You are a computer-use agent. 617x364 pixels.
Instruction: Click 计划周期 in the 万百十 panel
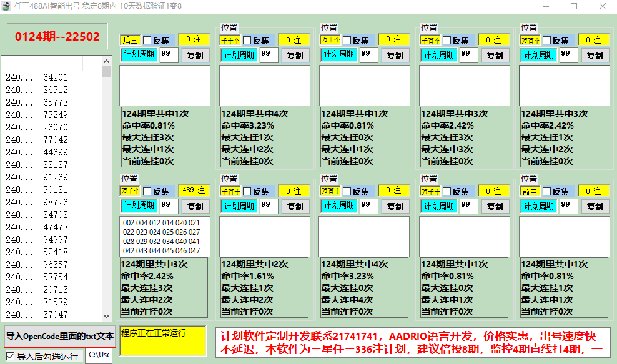point(339,206)
